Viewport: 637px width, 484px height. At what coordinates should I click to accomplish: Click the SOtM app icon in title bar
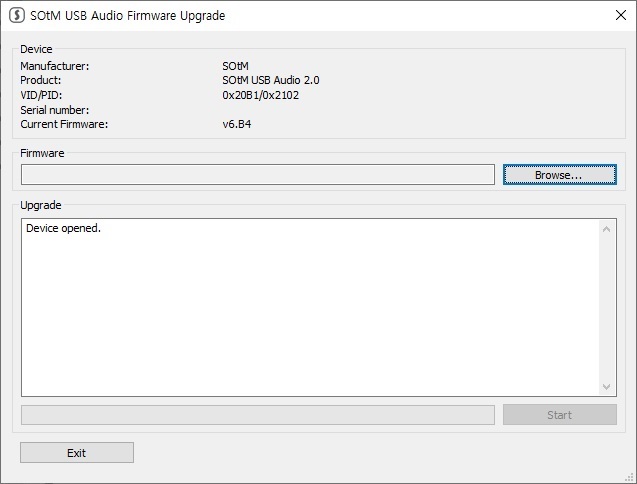(17, 16)
